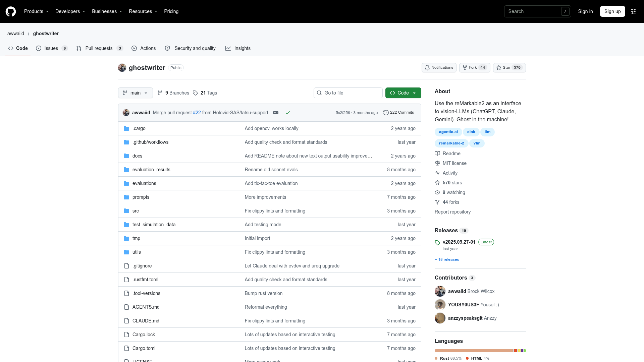This screenshot has width=644, height=362.
Task: Click the history clock icon by 222 Commits
Action: (386, 113)
